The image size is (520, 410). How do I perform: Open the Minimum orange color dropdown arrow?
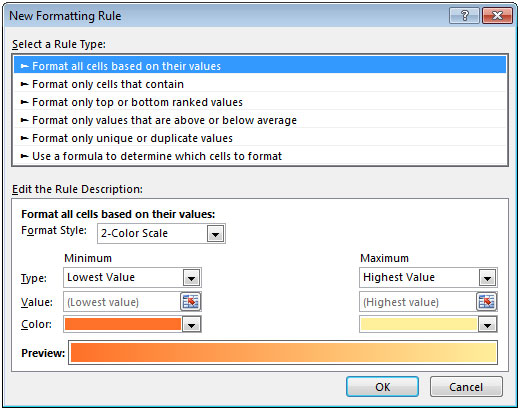coord(191,325)
